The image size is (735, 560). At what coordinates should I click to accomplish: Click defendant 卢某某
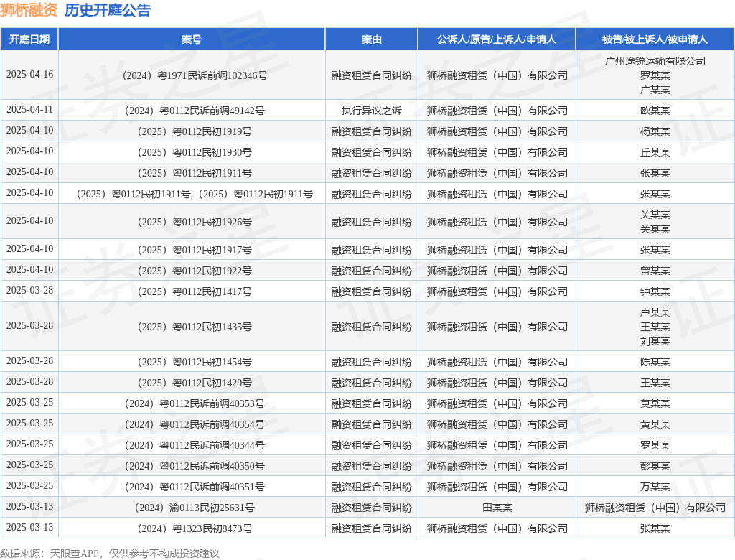click(x=655, y=312)
